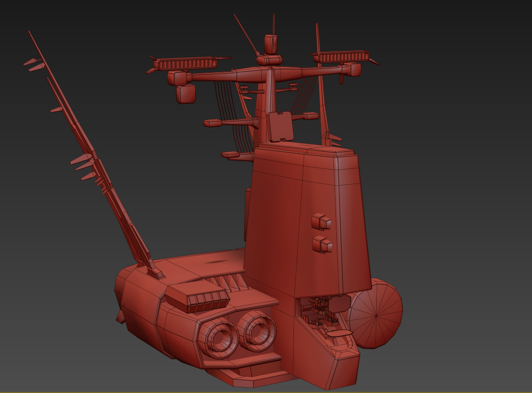Select the large tapered tower body
Viewport: 532px width, 393px height.
coord(307,221)
